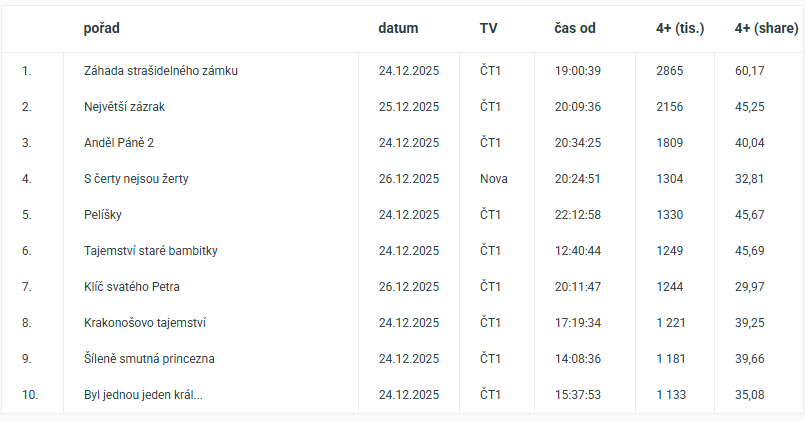Select the 'Pelíšky' program entry
The height and width of the screenshot is (421, 805).
pos(103,215)
